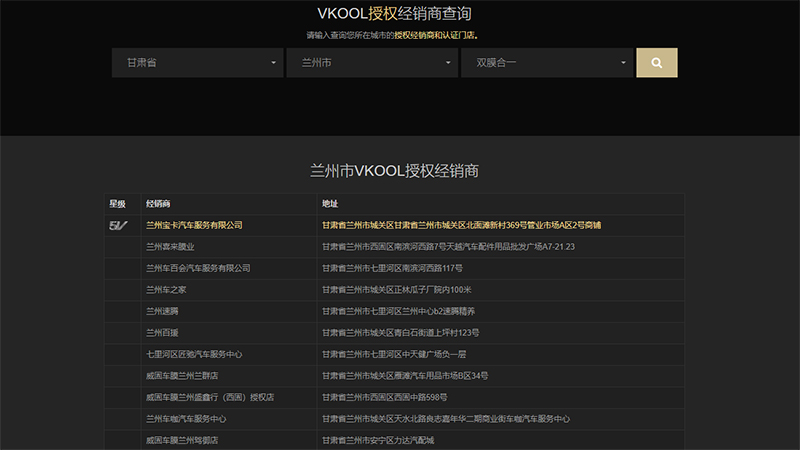Select dealer 兰州车之家
The height and width of the screenshot is (450, 800).
(x=166, y=289)
